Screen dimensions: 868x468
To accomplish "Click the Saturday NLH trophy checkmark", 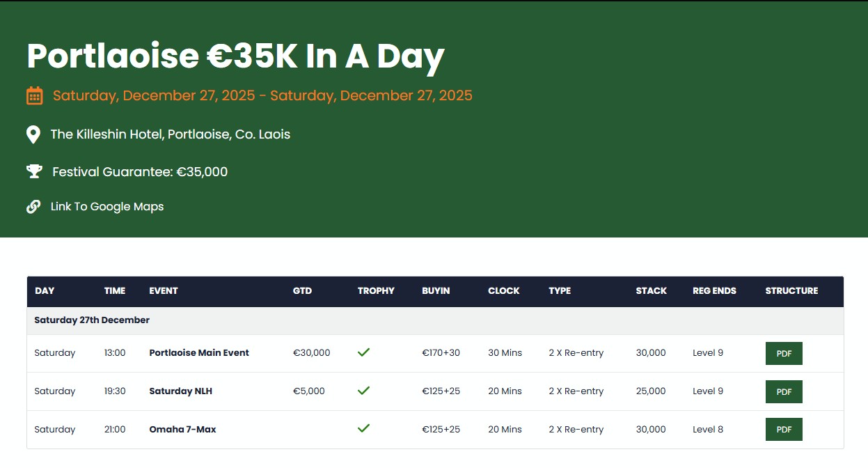I will pos(363,391).
